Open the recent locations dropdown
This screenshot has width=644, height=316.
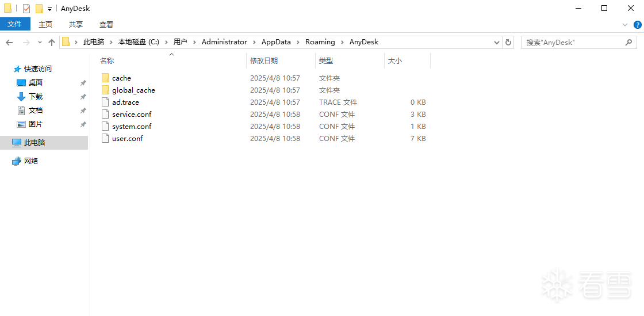click(40, 43)
